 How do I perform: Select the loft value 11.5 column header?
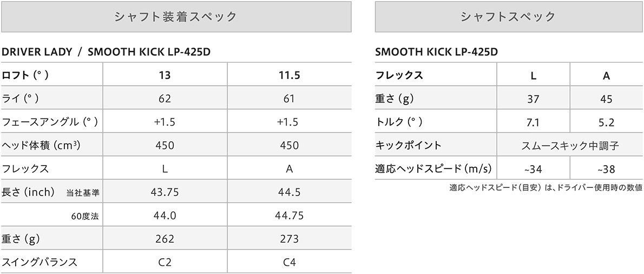tap(289, 75)
